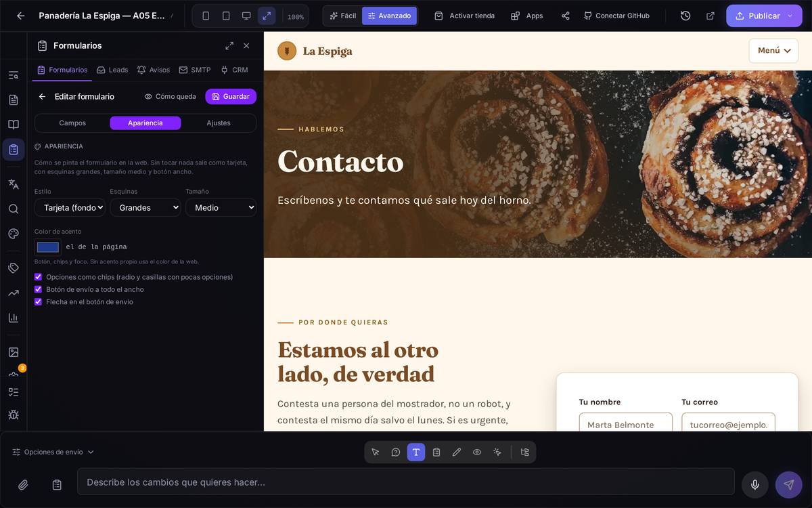Open Apps from the top bar
This screenshot has height=508, width=812.
(526, 16)
